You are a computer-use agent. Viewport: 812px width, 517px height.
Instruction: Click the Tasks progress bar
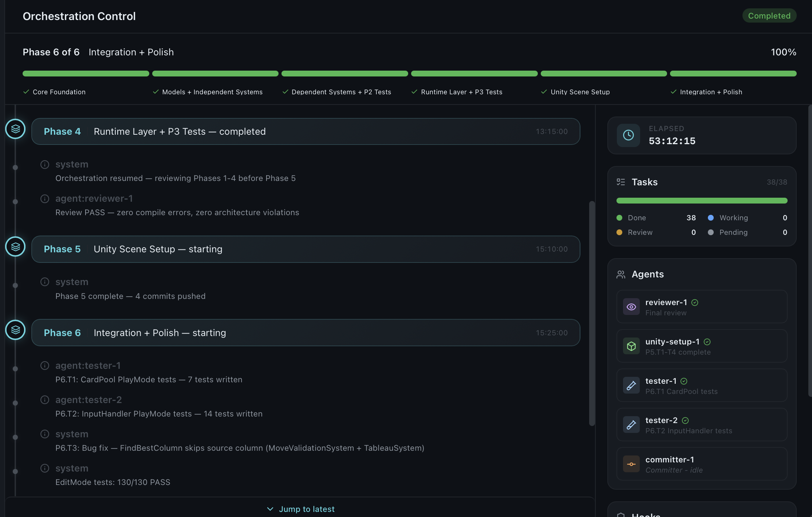702,200
